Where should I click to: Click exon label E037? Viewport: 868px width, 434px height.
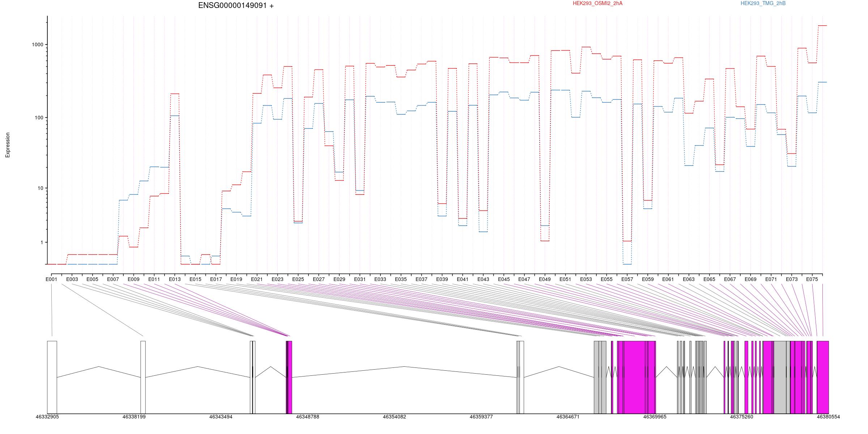[421, 279]
